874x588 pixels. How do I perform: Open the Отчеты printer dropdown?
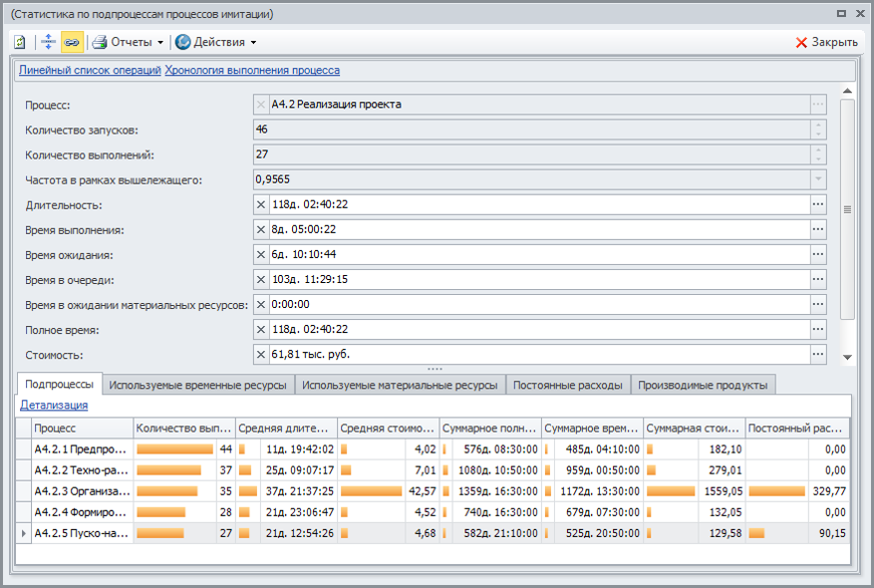(x=128, y=42)
